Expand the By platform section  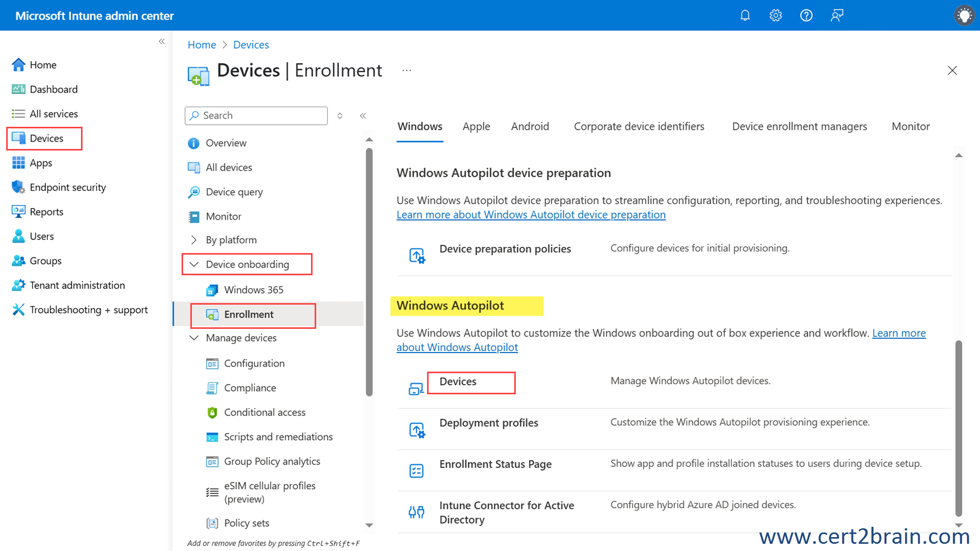click(x=194, y=240)
